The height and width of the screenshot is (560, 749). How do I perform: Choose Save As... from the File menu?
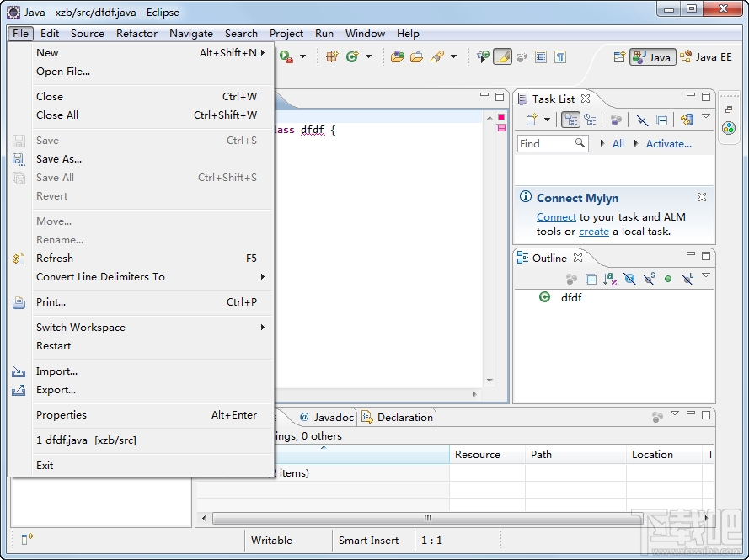59,159
